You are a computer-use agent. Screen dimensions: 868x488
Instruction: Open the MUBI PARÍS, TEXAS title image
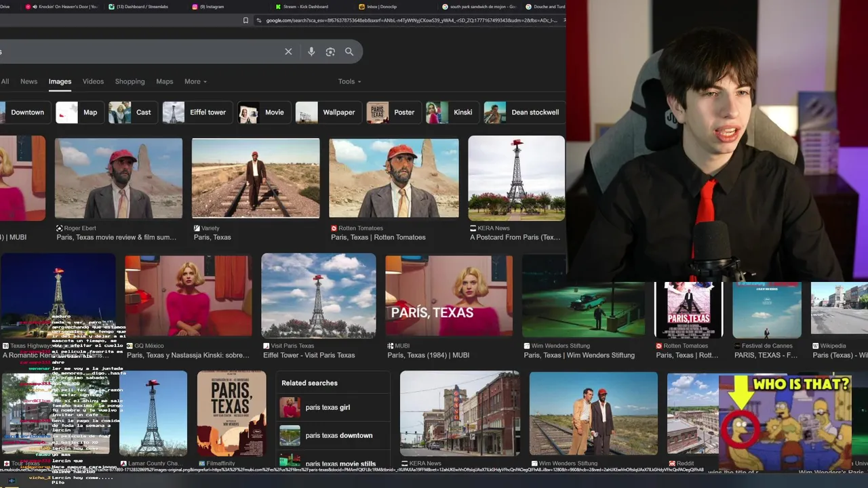click(449, 296)
